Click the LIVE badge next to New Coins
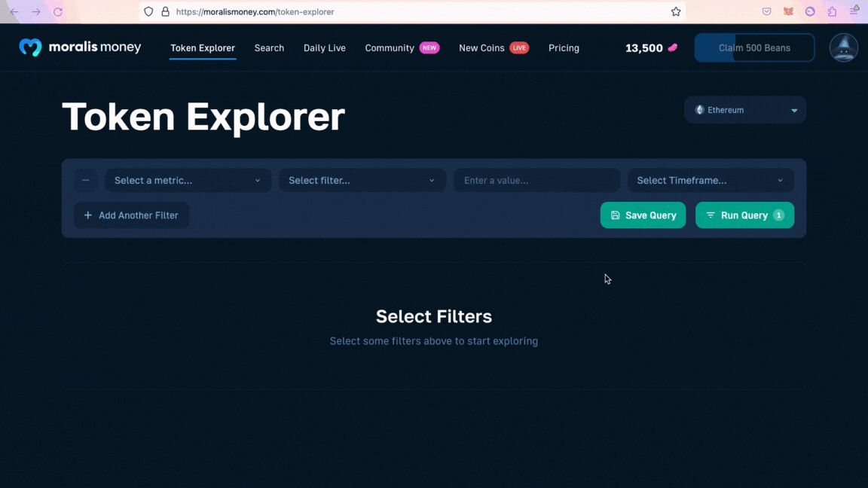 click(519, 47)
